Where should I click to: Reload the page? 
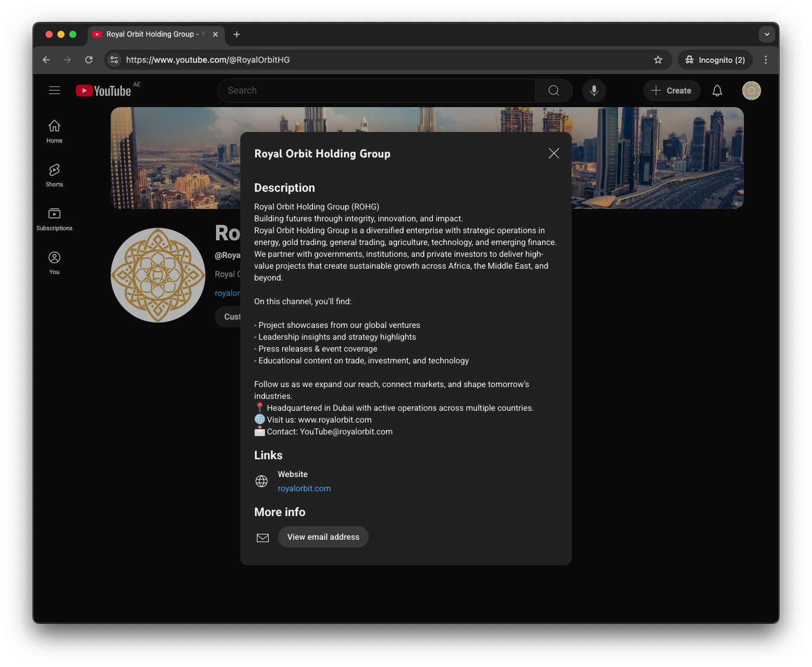(x=89, y=60)
